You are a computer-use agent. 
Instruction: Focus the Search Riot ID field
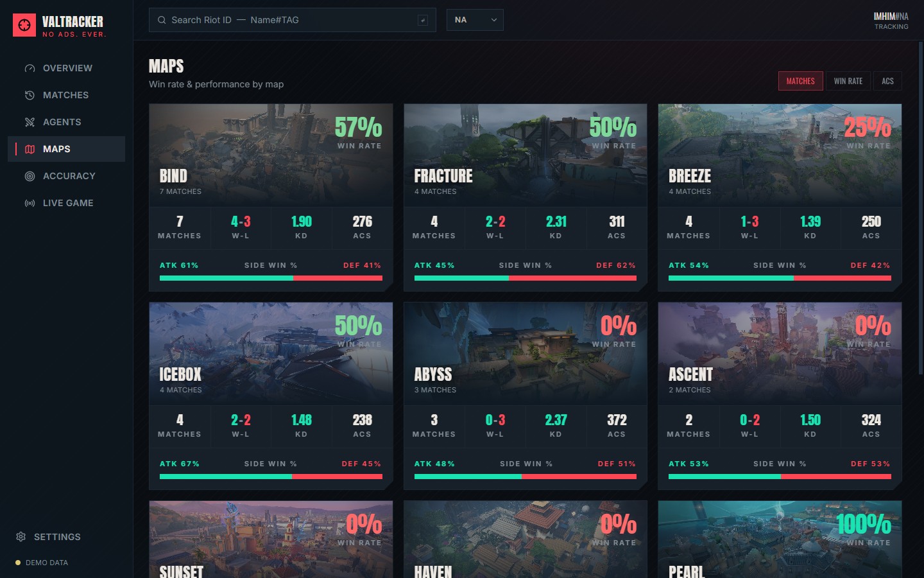[x=293, y=20]
